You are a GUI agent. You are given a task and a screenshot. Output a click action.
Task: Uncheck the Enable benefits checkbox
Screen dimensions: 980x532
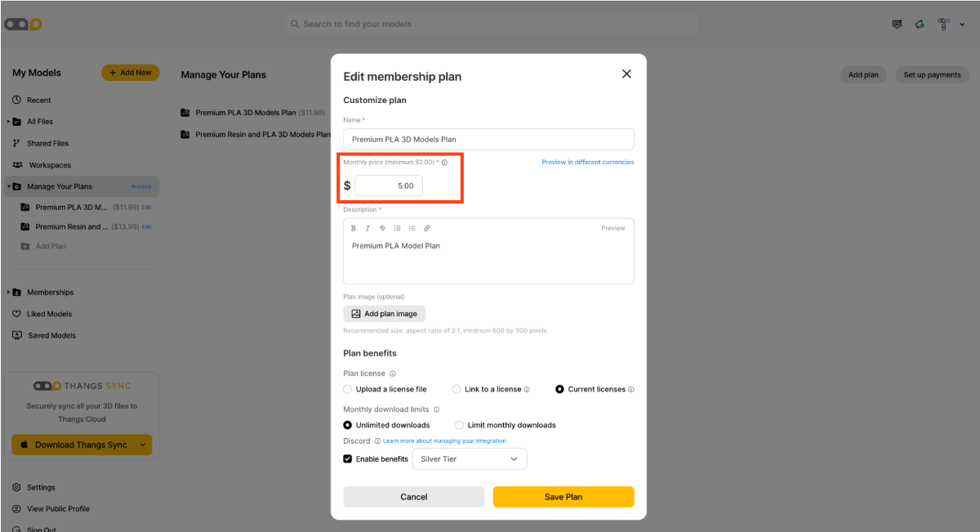tap(348, 459)
